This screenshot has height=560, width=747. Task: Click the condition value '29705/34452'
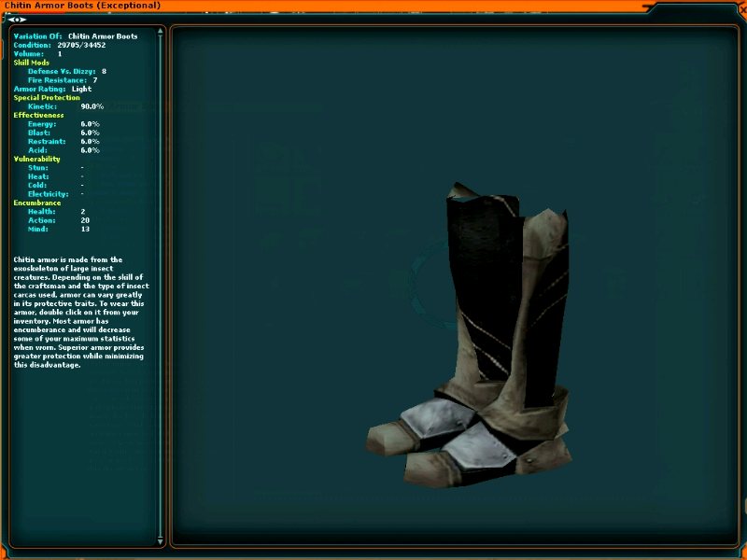tap(81, 45)
